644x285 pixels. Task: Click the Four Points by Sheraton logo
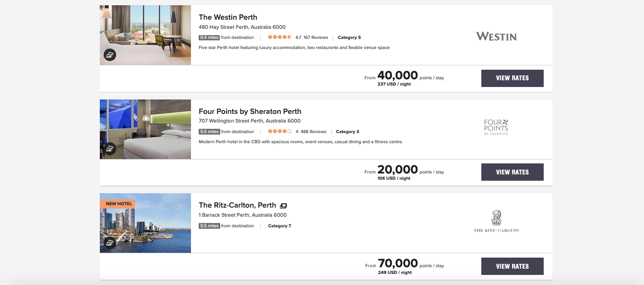[x=496, y=127]
